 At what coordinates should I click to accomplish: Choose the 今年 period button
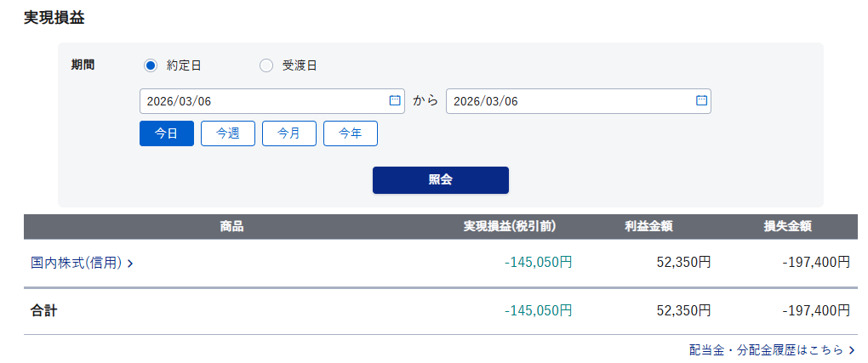point(351,133)
